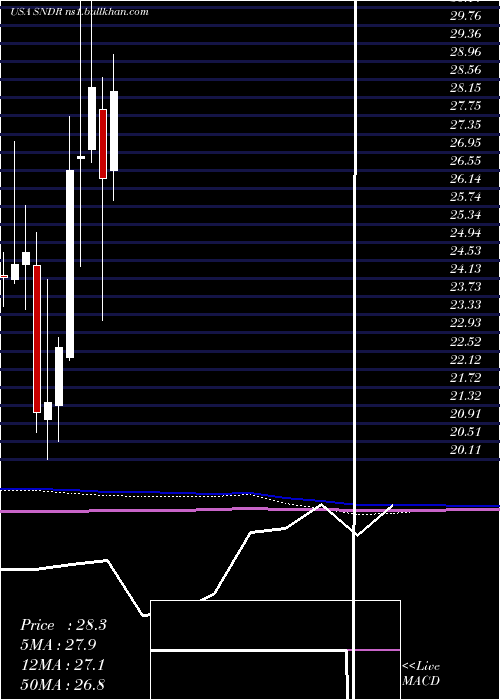Image resolution: width=500 pixels, height=700 pixels.
Task: Click the tallest white candlestick body spanning 22.12 to 26.14
Action: (x=70, y=264)
